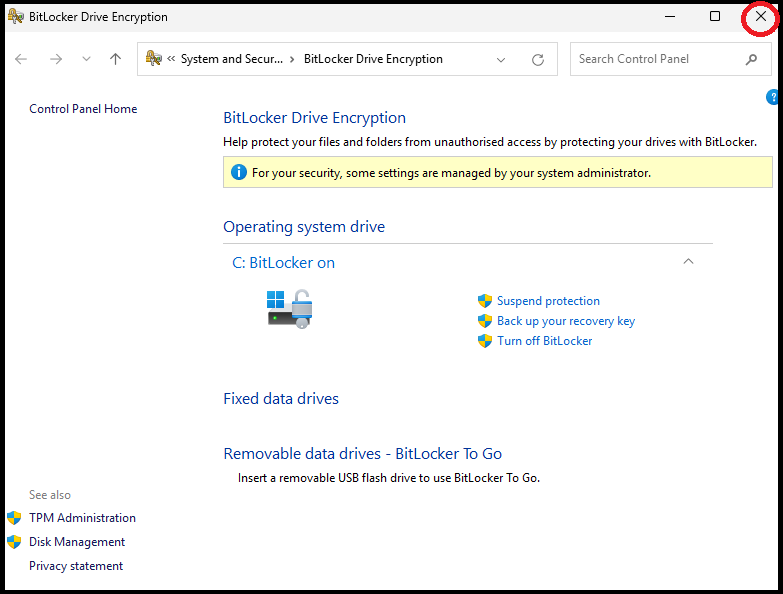The image size is (783, 594).
Task: Select the System and Security breadcrumb
Action: 232,59
